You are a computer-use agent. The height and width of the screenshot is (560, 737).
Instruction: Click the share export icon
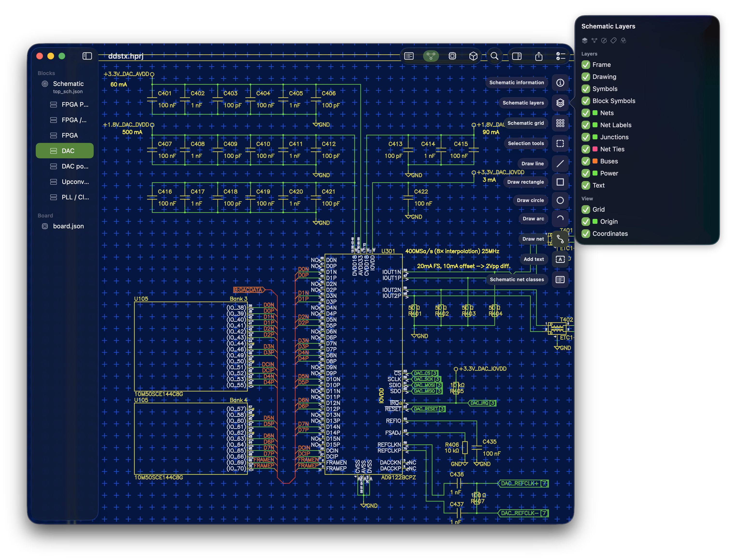(x=539, y=56)
